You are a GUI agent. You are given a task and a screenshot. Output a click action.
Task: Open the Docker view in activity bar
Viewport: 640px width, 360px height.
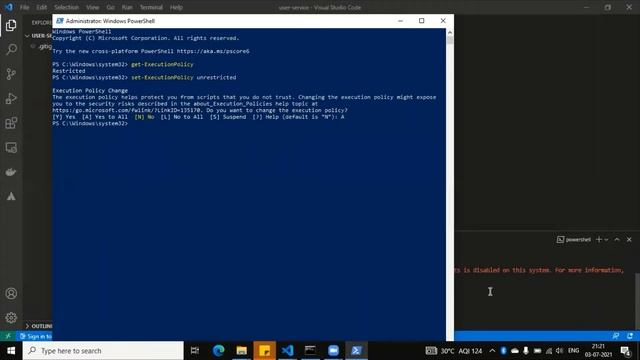tap(11, 172)
